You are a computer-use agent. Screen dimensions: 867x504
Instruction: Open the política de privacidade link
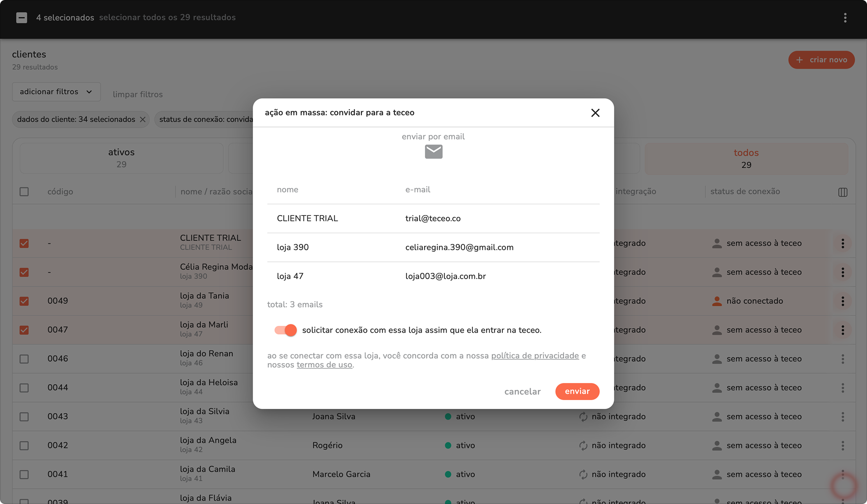coord(535,356)
